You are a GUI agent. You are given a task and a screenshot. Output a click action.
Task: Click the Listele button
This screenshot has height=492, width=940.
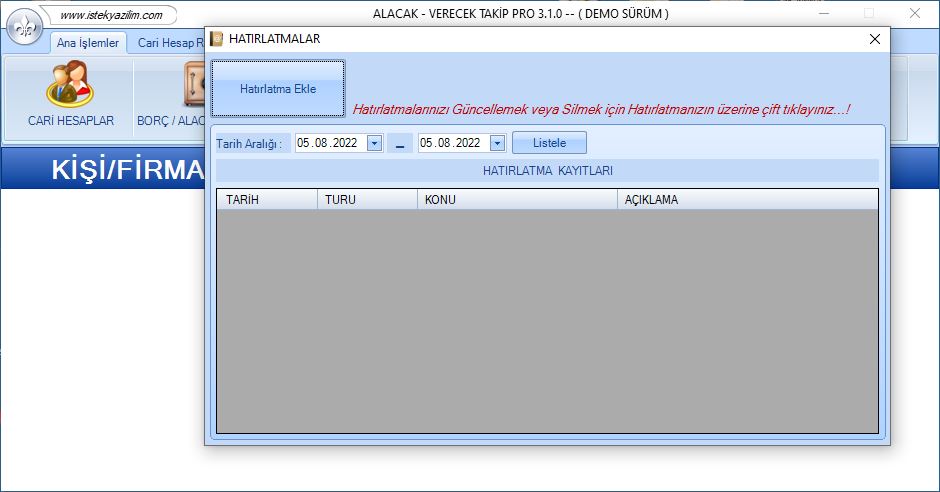click(x=549, y=143)
